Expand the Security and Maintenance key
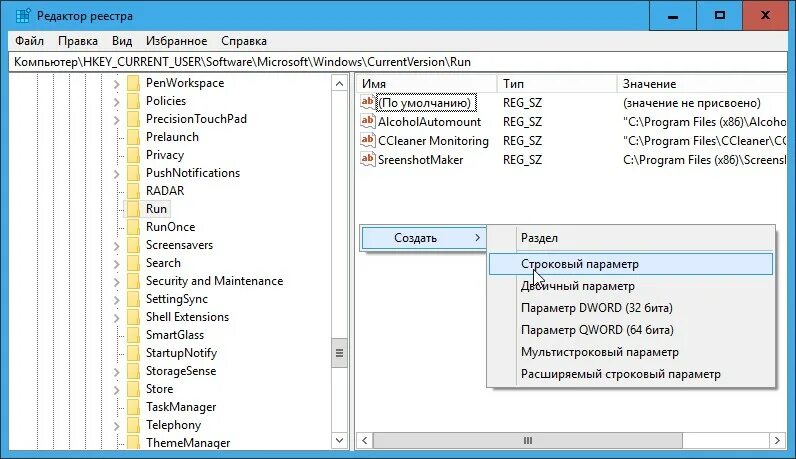Viewport: 796px width, 459px height. click(116, 282)
